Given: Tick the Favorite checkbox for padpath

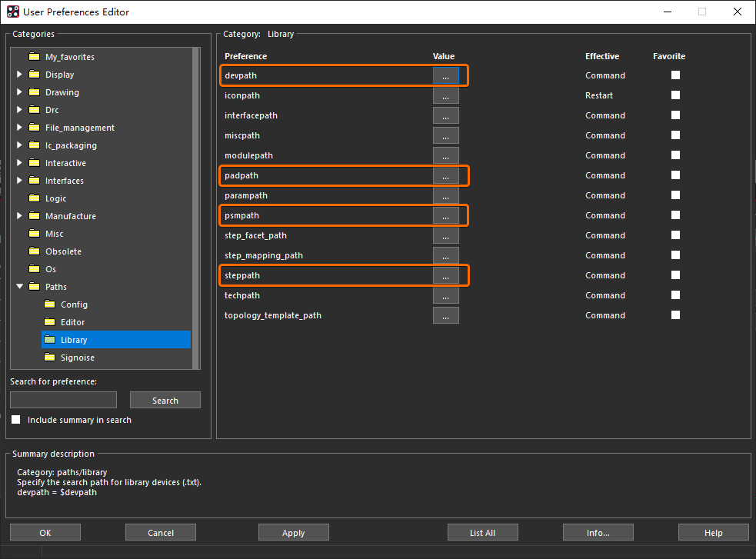Looking at the screenshot, I should pos(675,175).
